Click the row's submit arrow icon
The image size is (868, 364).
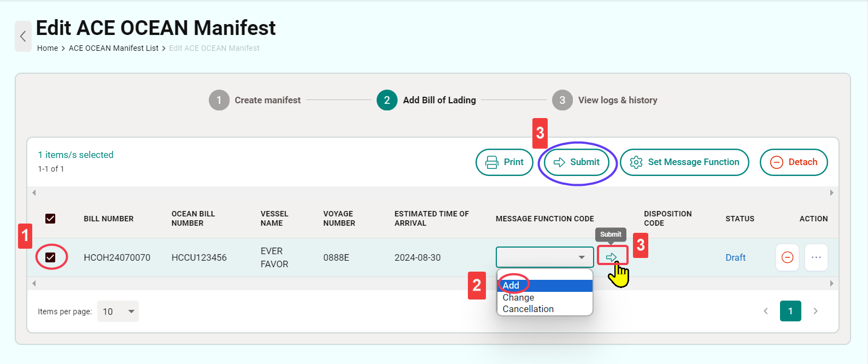(x=612, y=256)
